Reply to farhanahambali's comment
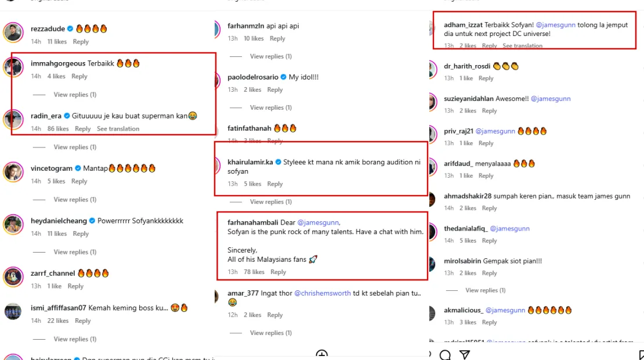Viewport: 644px width, 360px height. click(x=278, y=272)
